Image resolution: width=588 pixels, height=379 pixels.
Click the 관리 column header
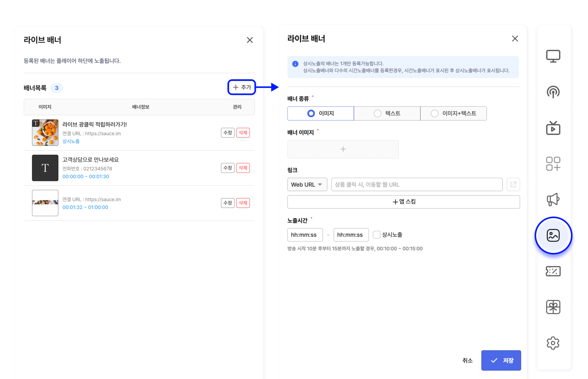click(x=237, y=107)
